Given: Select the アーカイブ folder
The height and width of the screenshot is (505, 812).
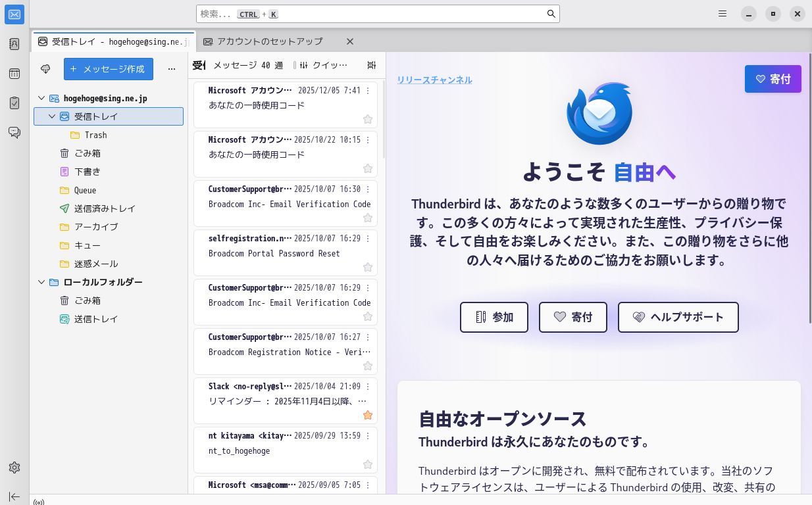Looking at the screenshot, I should coord(109,227).
